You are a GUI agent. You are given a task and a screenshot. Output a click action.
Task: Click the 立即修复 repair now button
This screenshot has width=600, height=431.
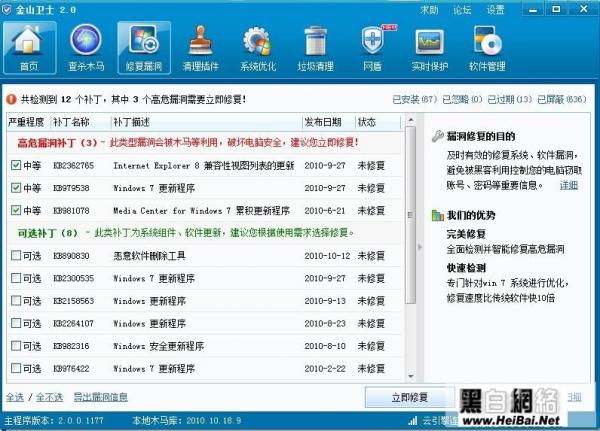click(409, 397)
